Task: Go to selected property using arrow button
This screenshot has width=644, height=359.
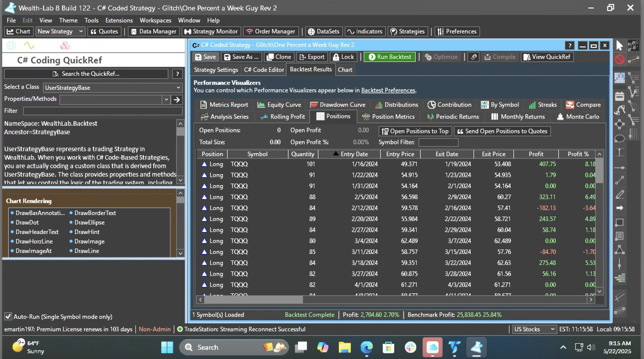Action: tap(177, 100)
